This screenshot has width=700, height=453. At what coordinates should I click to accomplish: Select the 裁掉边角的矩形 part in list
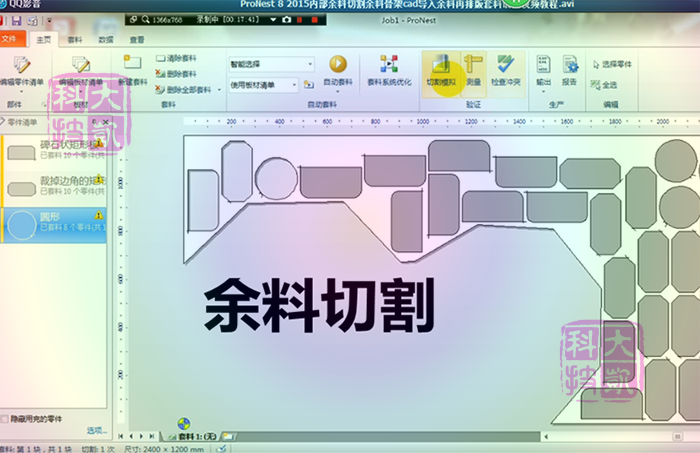click(x=54, y=187)
